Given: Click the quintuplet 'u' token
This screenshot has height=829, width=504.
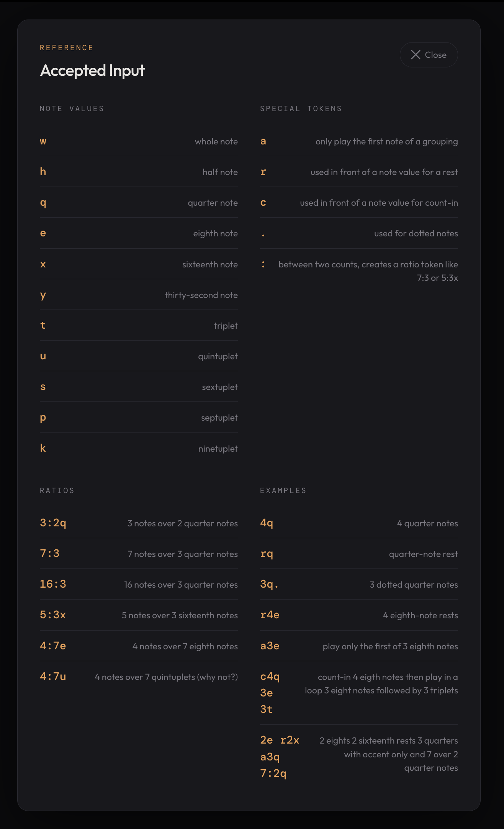Looking at the screenshot, I should [x=43, y=356].
